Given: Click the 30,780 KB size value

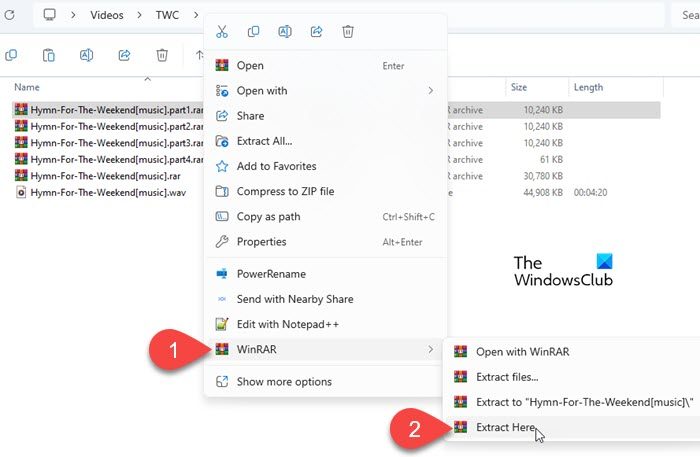Looking at the screenshot, I should click(543, 176).
